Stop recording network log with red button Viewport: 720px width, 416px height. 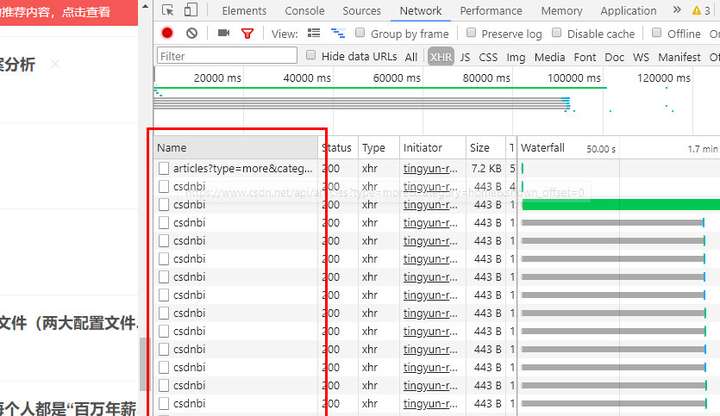point(167,33)
